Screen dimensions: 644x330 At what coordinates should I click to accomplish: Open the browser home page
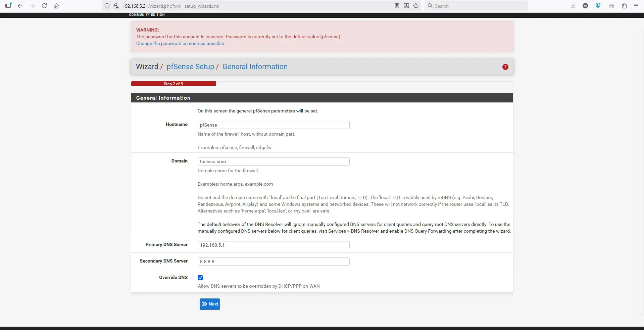(x=56, y=6)
